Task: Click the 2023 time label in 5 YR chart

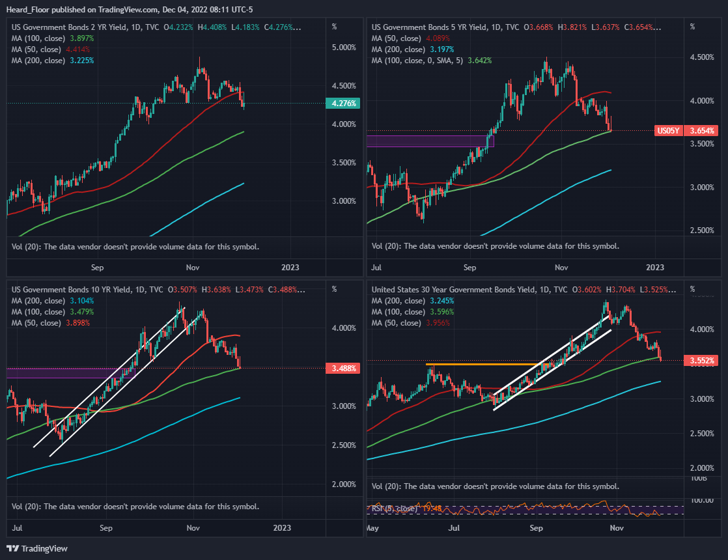Action: pos(655,268)
